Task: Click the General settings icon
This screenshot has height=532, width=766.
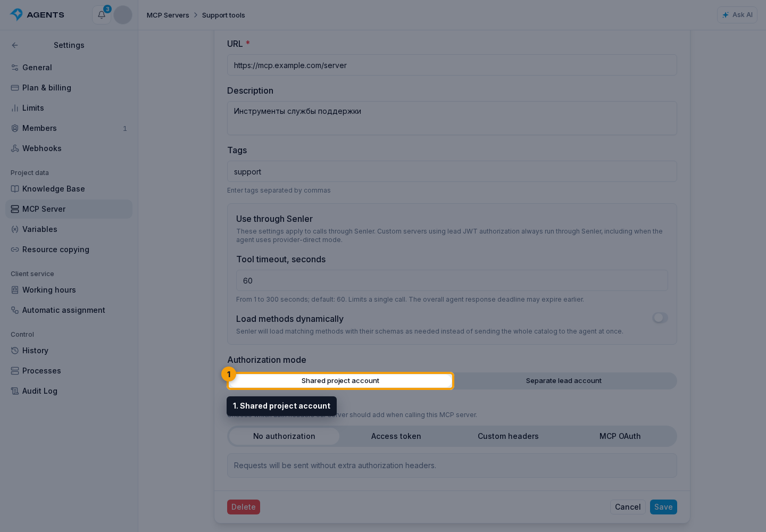Action: coord(15,68)
